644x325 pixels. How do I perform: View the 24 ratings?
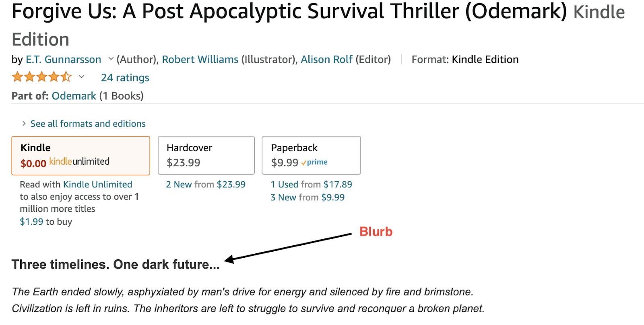click(125, 78)
